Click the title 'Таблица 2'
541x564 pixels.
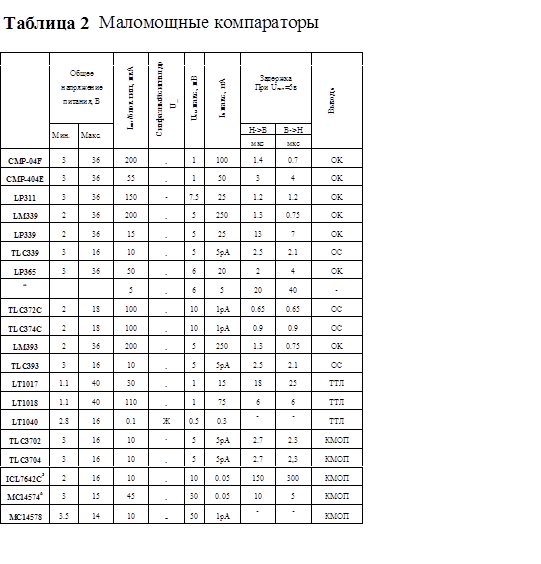46,23
